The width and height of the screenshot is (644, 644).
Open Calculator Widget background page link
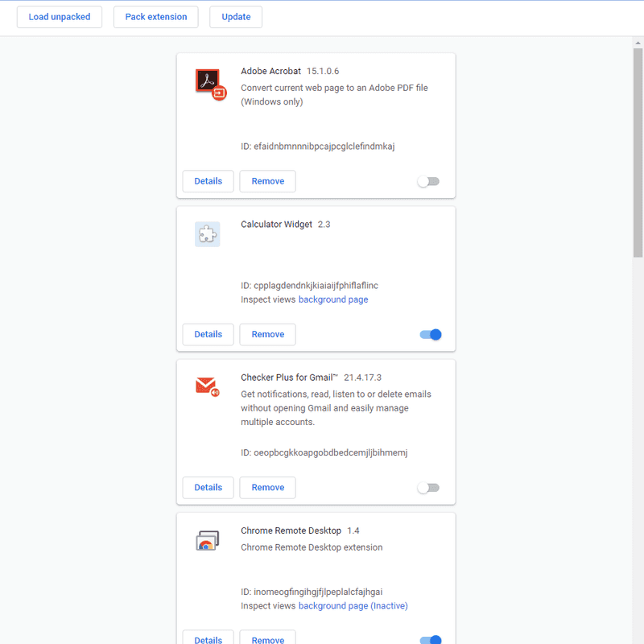333,299
